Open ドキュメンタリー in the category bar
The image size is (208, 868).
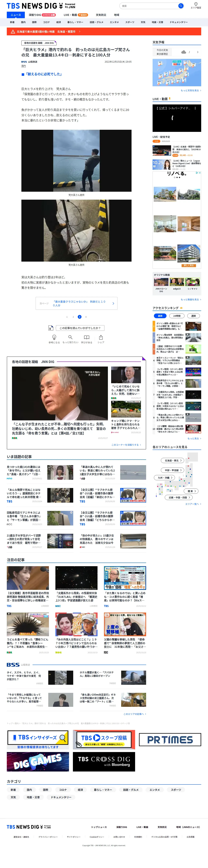(x=179, y=22)
